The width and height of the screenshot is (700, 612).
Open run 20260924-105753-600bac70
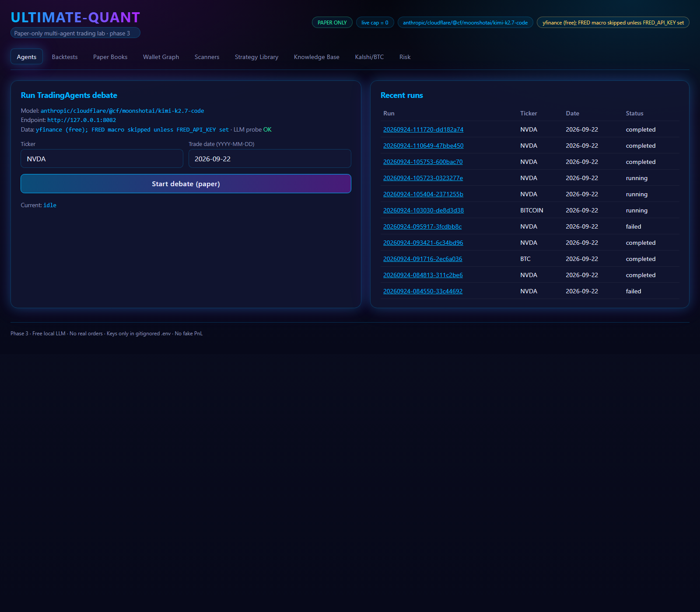point(423,162)
